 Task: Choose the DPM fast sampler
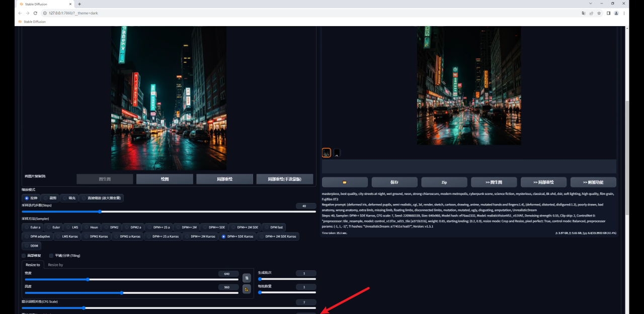tap(274, 227)
